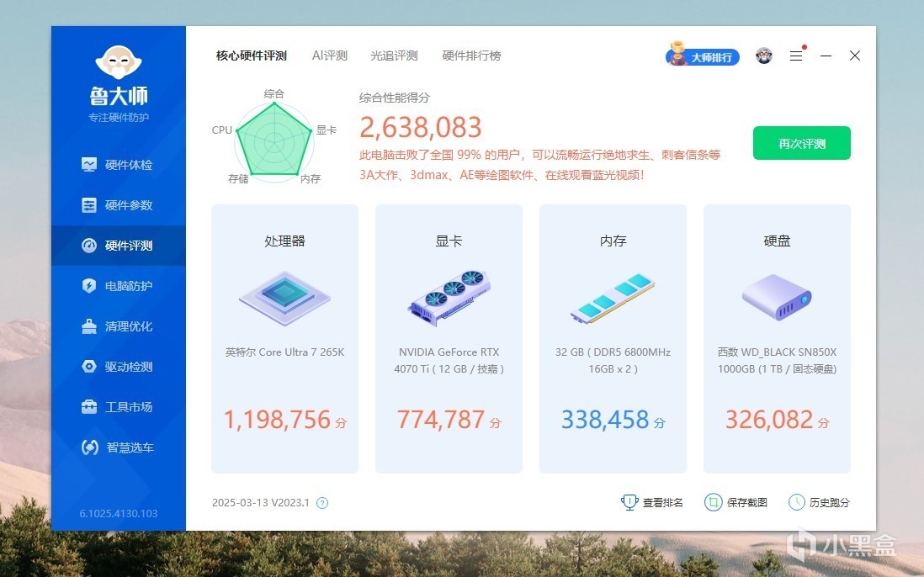Click the 专注硬件防护 slogan

119,117
